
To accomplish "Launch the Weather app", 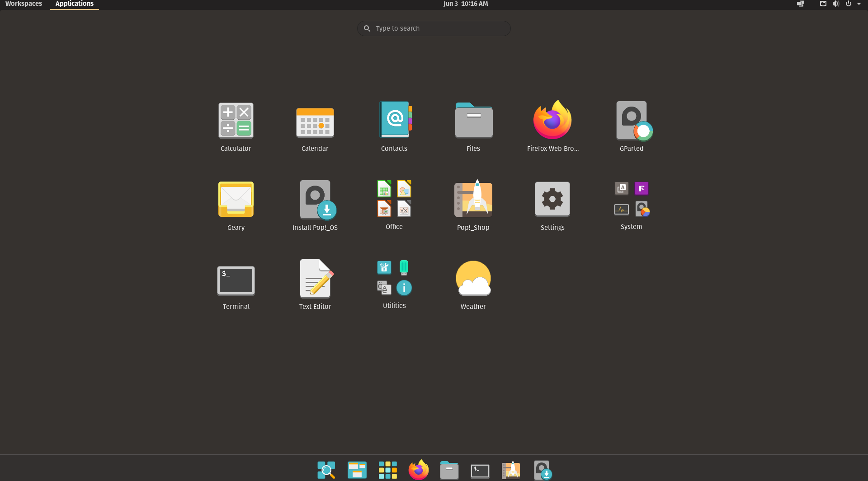I will coord(473,278).
